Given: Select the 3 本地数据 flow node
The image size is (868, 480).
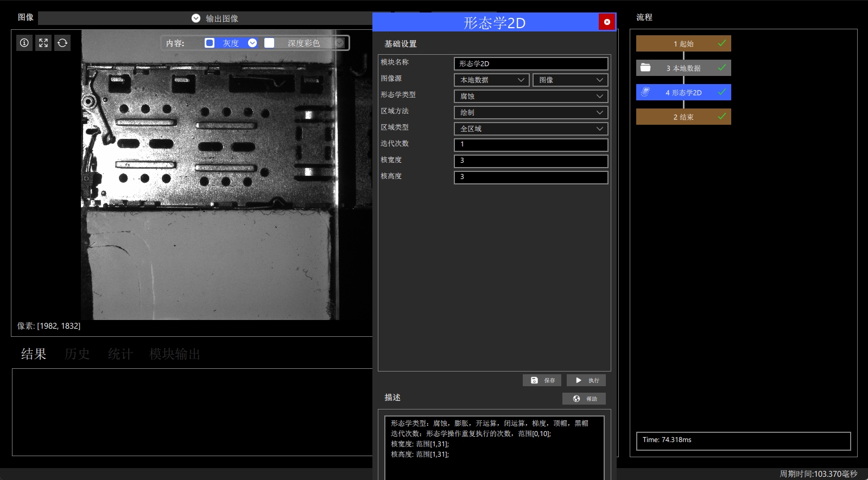Looking at the screenshot, I should coord(683,68).
